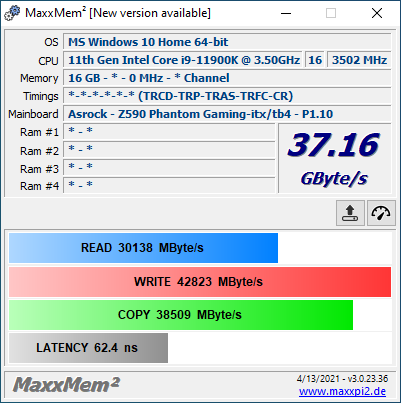Click the Ram #3 label
401x403 pixels.
point(39,169)
